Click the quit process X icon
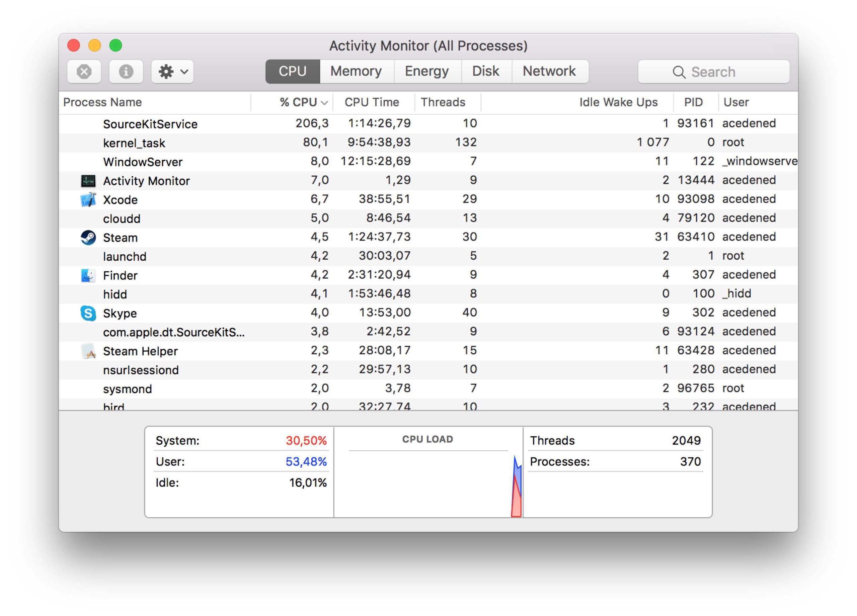 pyautogui.click(x=84, y=71)
